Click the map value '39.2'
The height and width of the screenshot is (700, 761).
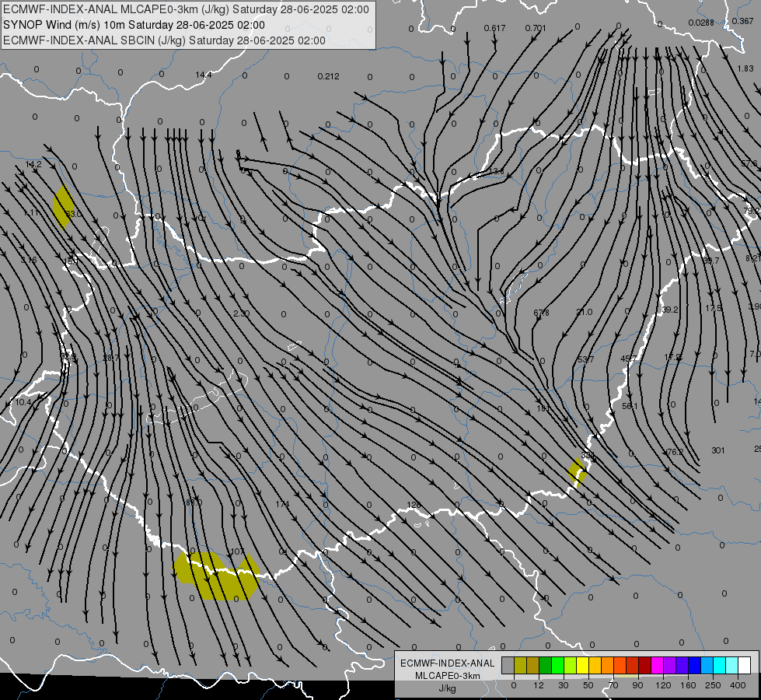pyautogui.click(x=670, y=310)
